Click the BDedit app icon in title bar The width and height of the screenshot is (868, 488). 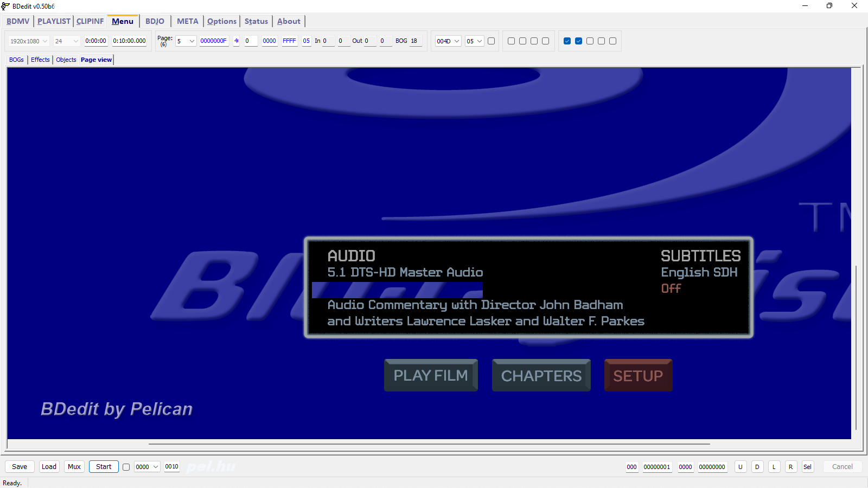pyautogui.click(x=5, y=6)
